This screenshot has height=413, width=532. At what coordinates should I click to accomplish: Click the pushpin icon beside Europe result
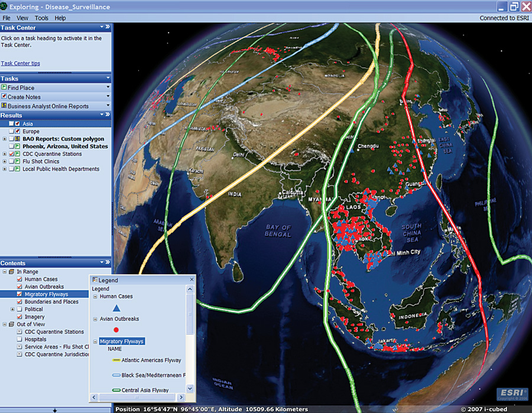[17, 131]
